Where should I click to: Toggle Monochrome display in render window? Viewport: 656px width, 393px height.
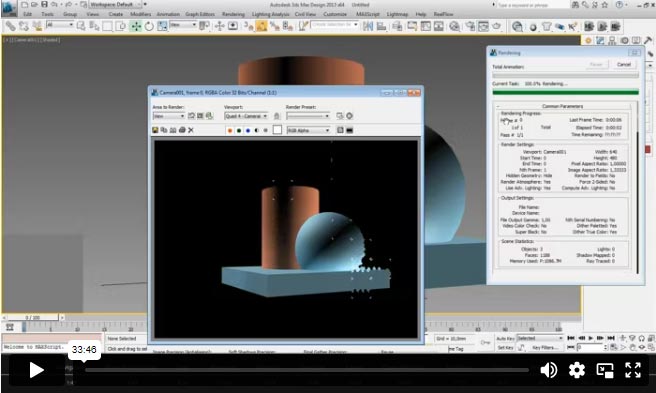tap(266, 131)
